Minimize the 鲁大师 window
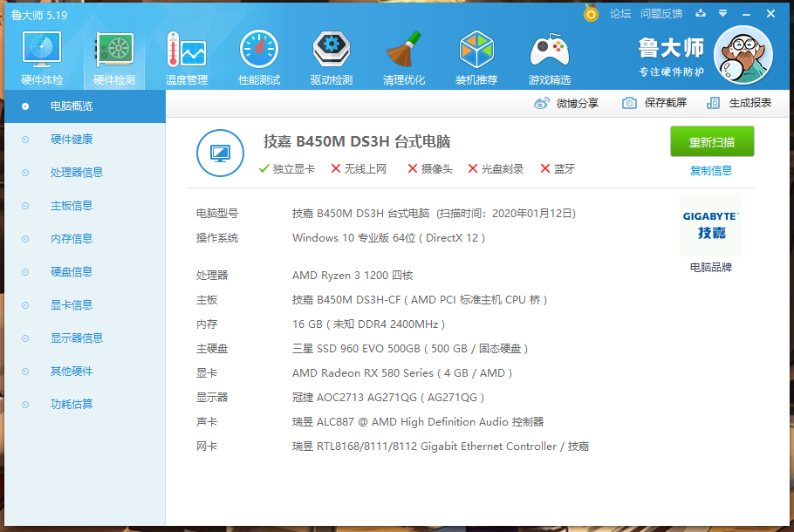Viewport: 794px width, 532px height. coord(746,14)
